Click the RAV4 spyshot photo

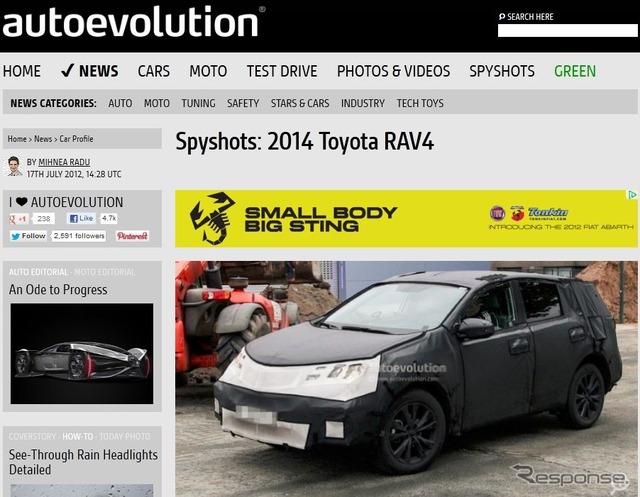(406, 379)
